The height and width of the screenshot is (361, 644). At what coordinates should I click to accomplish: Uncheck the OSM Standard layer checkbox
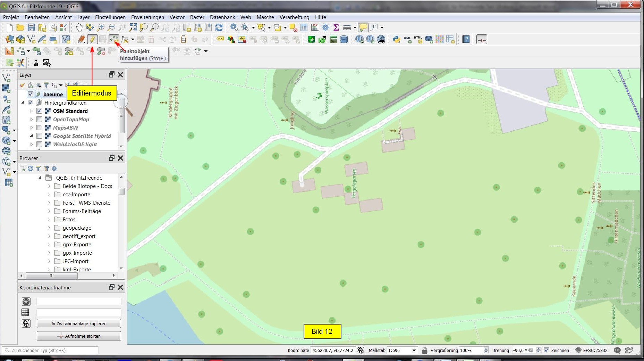39,111
